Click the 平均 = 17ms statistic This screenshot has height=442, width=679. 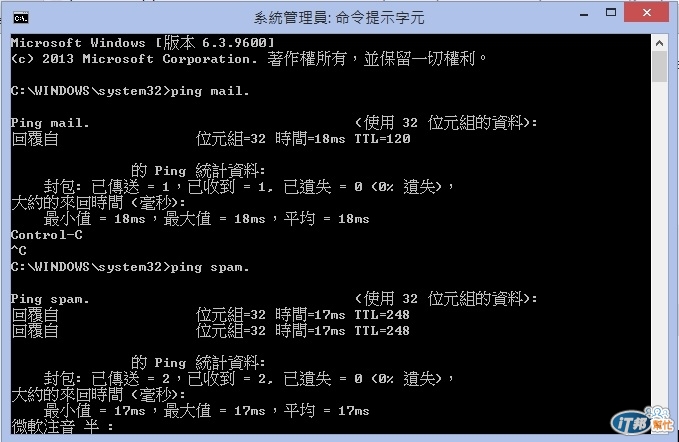327,410
